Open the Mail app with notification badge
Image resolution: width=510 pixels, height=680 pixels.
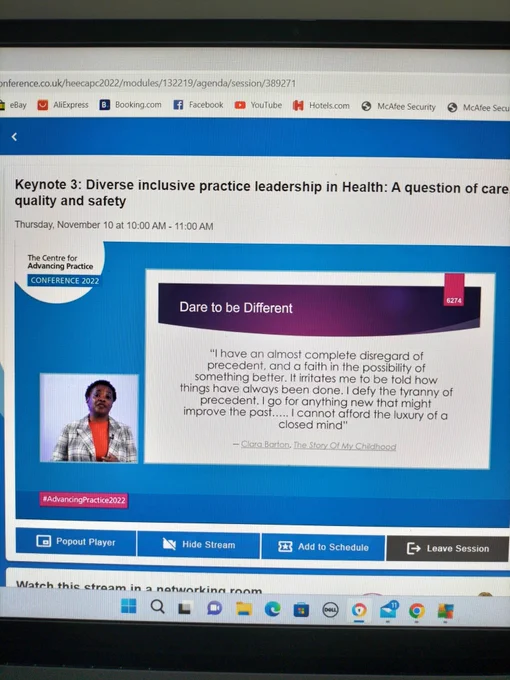tap(389, 610)
